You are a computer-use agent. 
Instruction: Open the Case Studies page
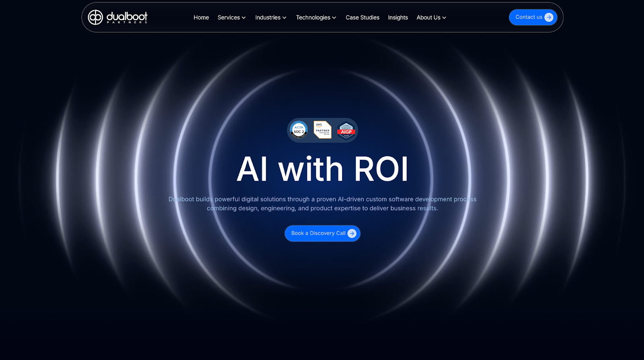pyautogui.click(x=363, y=17)
